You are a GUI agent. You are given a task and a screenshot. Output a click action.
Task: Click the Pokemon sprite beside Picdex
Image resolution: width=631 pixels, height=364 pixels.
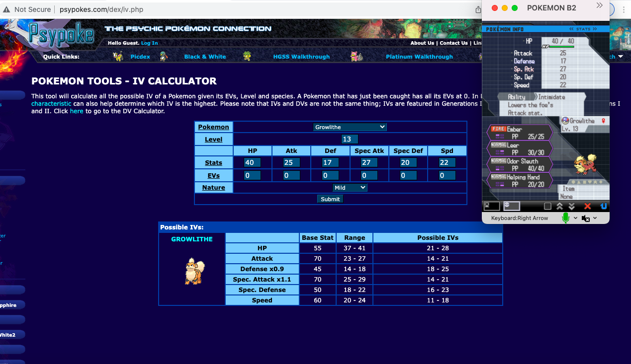coord(118,57)
